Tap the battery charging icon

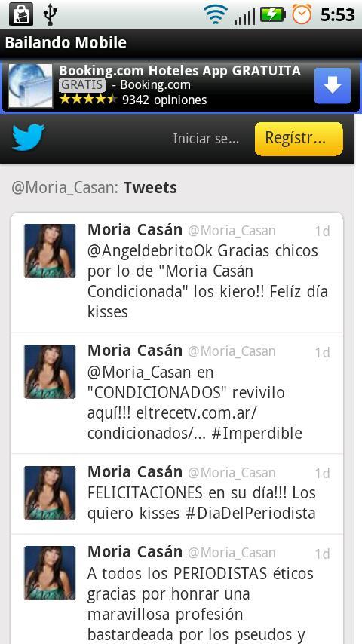[x=272, y=15]
